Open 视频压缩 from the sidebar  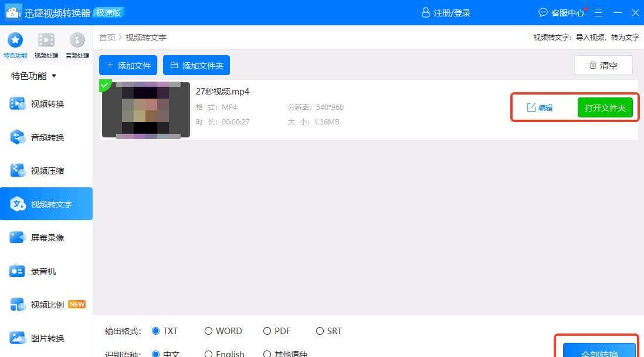(46, 170)
